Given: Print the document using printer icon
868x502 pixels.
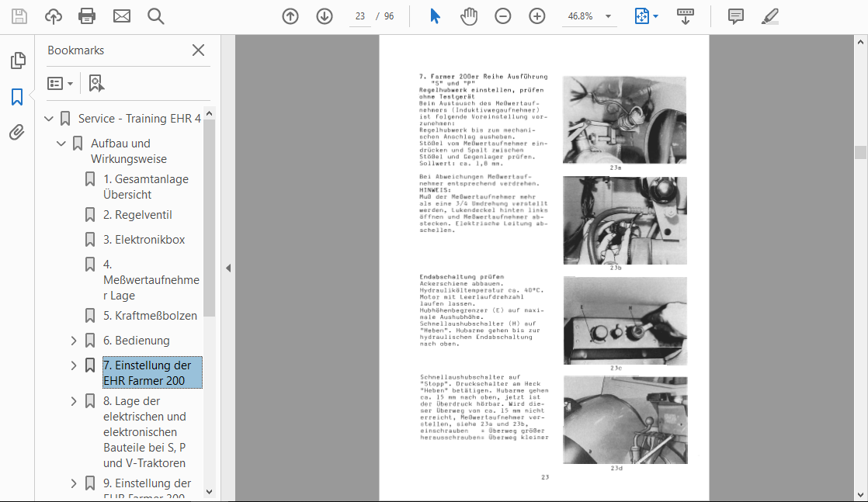Looking at the screenshot, I should (x=87, y=16).
